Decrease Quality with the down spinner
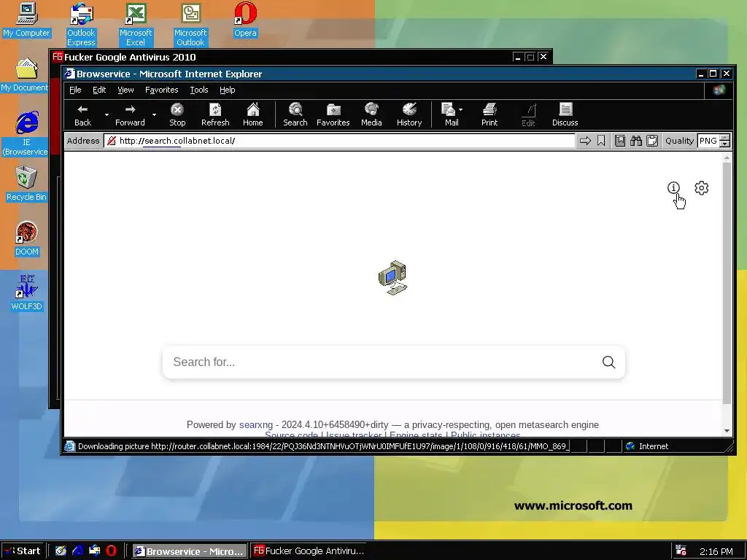Viewport: 747px width, 560px height. [x=724, y=144]
